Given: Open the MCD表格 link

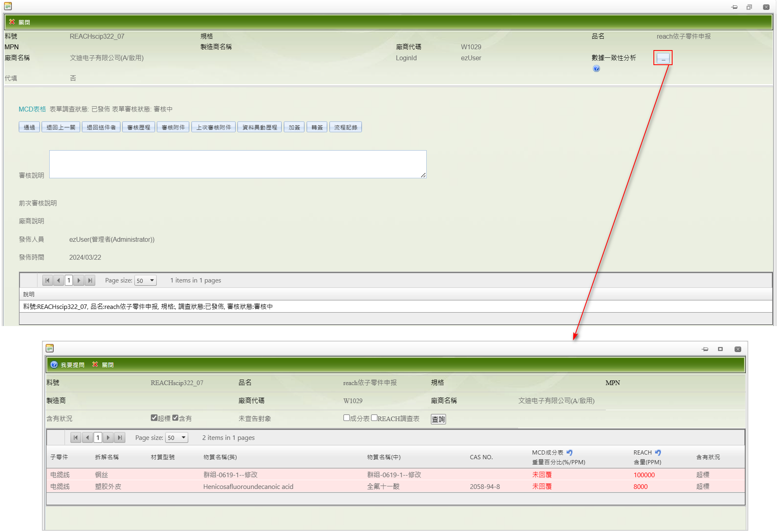Looking at the screenshot, I should [x=32, y=109].
